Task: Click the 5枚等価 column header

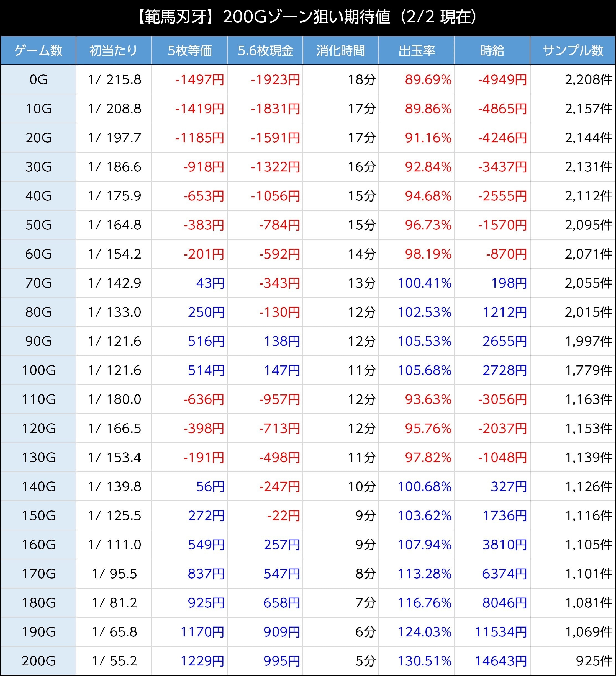Action: point(189,51)
